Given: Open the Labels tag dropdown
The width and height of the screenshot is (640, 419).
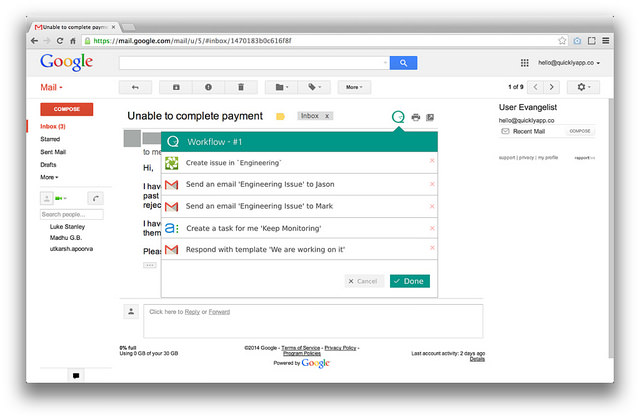Looking at the screenshot, I should click(x=314, y=87).
